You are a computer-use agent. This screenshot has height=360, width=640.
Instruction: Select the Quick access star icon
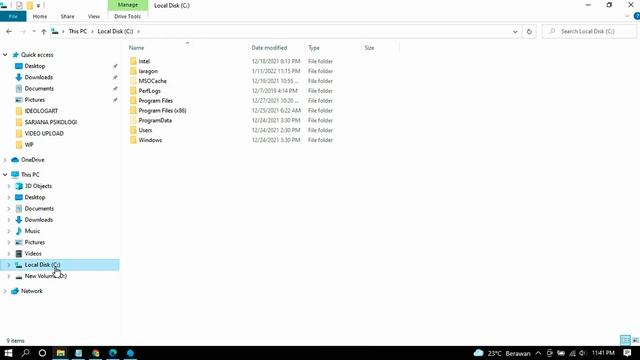coord(16,55)
